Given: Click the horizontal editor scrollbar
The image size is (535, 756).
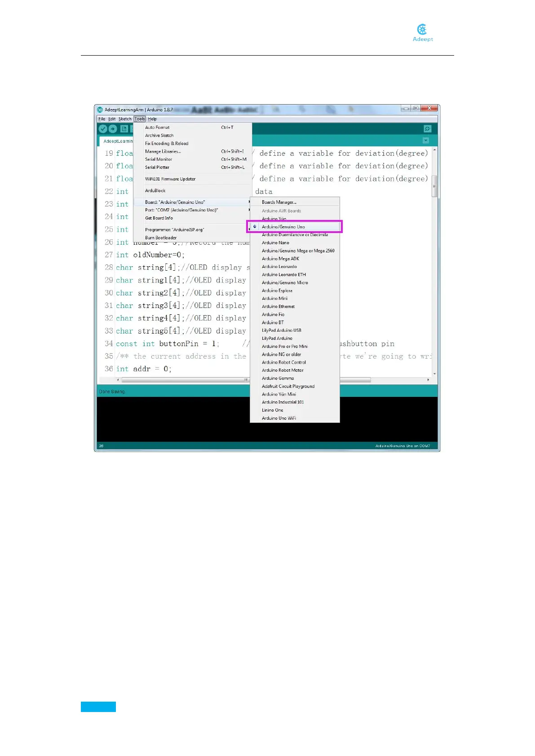Looking at the screenshot, I should point(246,380).
